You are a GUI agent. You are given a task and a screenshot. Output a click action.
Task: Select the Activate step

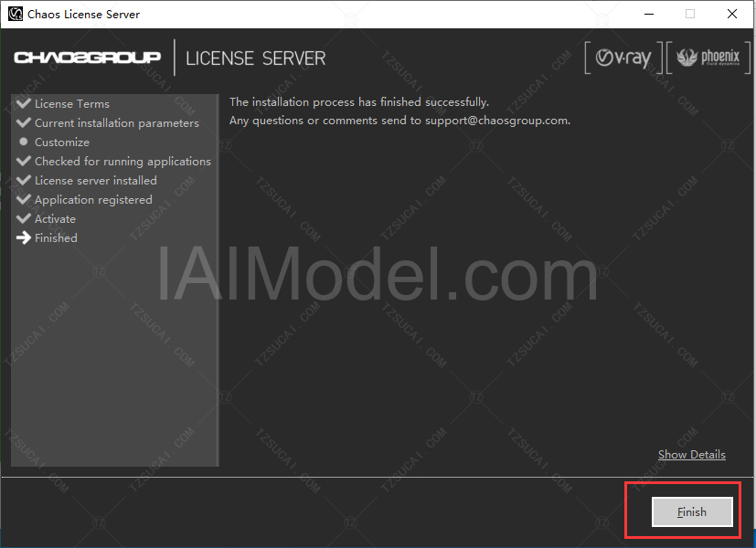55,218
